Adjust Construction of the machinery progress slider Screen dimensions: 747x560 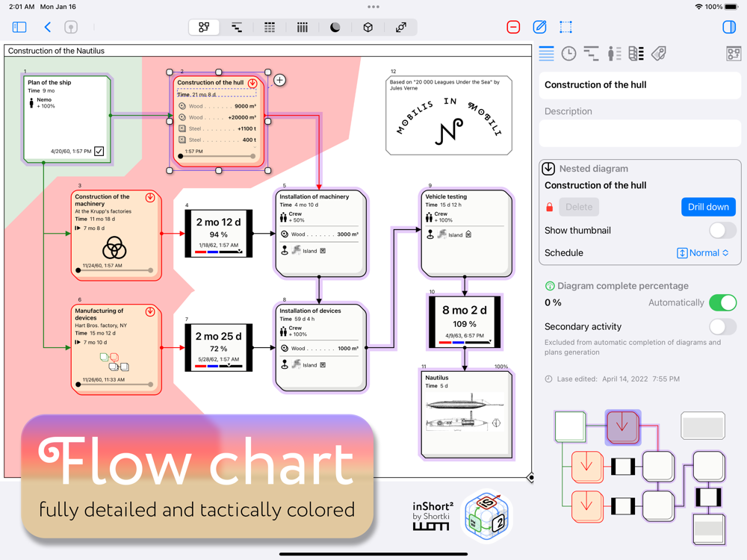pyautogui.click(x=114, y=270)
